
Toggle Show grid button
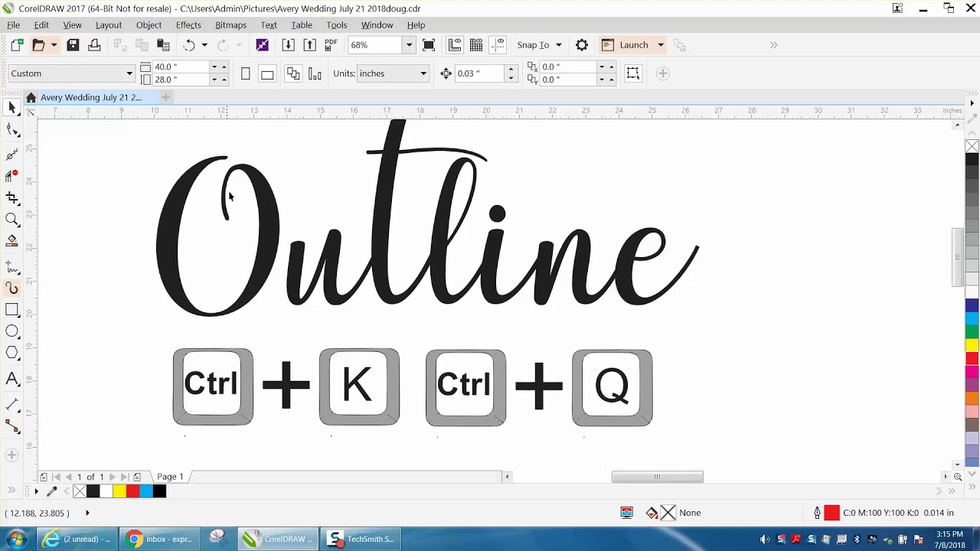(476, 45)
